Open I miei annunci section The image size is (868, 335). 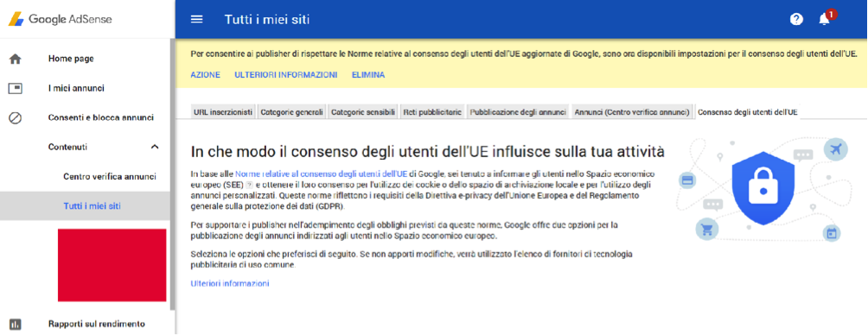click(x=76, y=88)
